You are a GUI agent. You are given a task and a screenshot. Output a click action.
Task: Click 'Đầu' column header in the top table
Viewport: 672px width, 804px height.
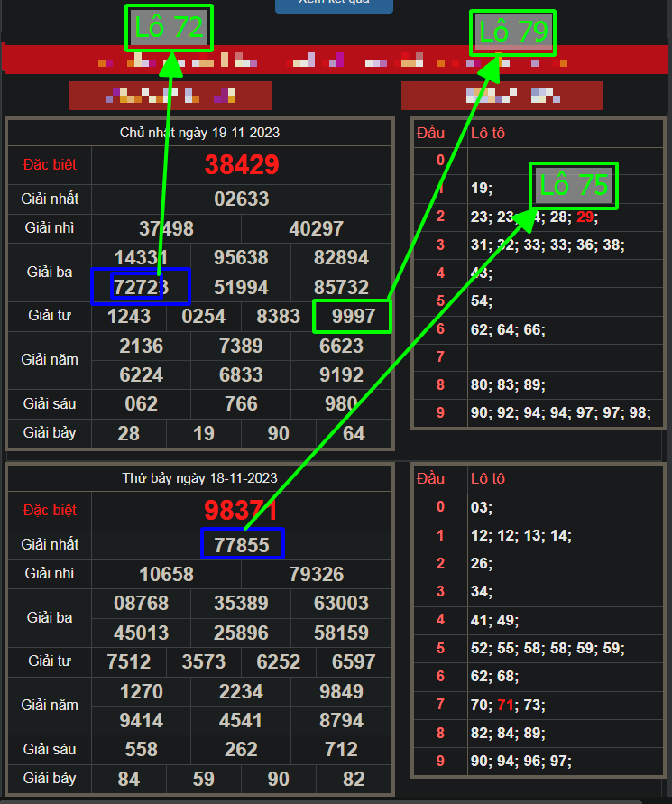point(431,133)
